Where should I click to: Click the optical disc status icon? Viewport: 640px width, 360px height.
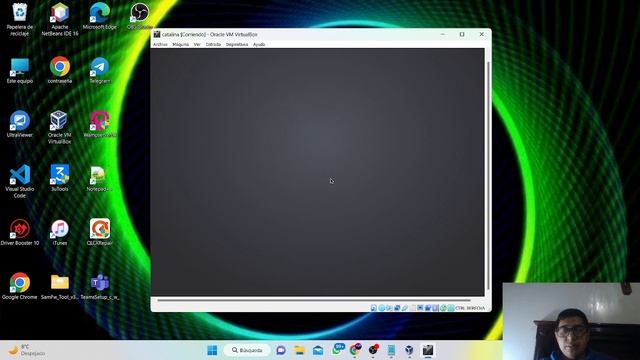[381, 308]
